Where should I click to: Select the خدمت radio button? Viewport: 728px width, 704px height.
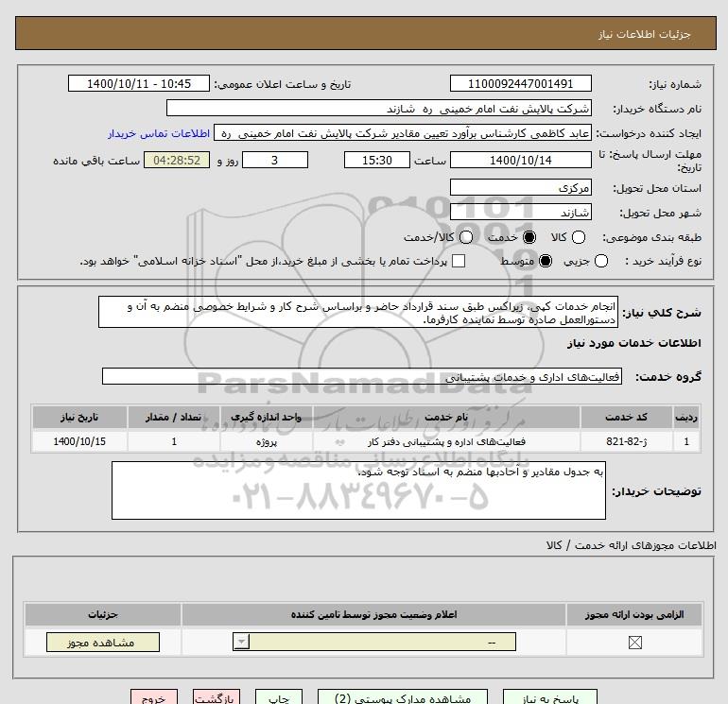[529, 237]
